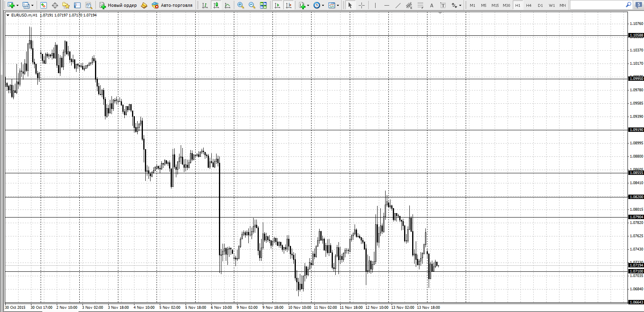This screenshot has width=644, height=312.
Task: Click the EURUSD.m,H1 chart title text
Action: [x=24, y=15]
